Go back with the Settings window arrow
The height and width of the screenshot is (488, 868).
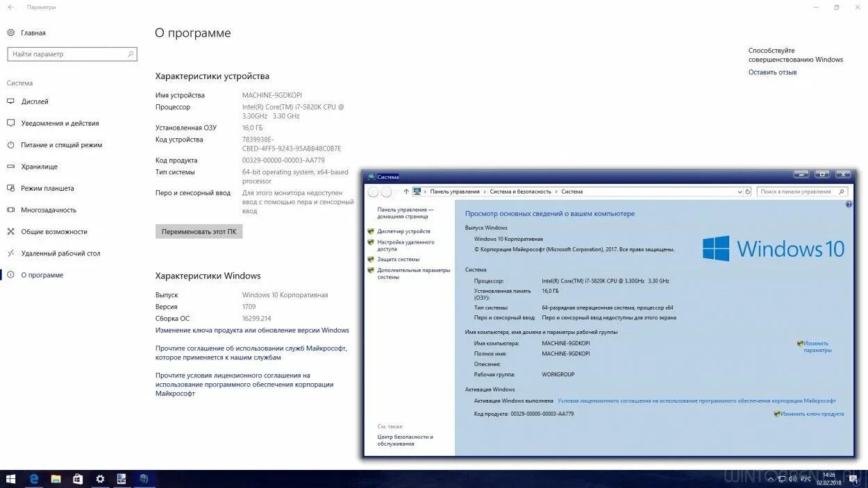10,7
